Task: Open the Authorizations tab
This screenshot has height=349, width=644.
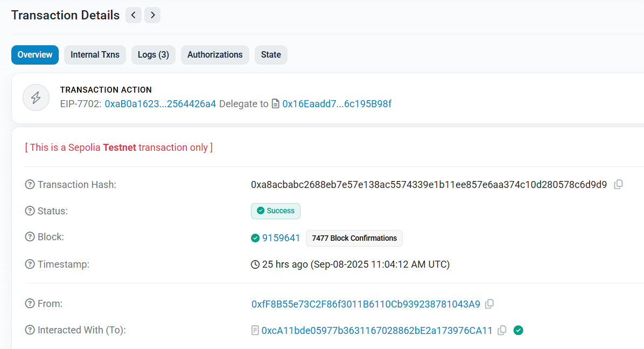Action: point(215,55)
